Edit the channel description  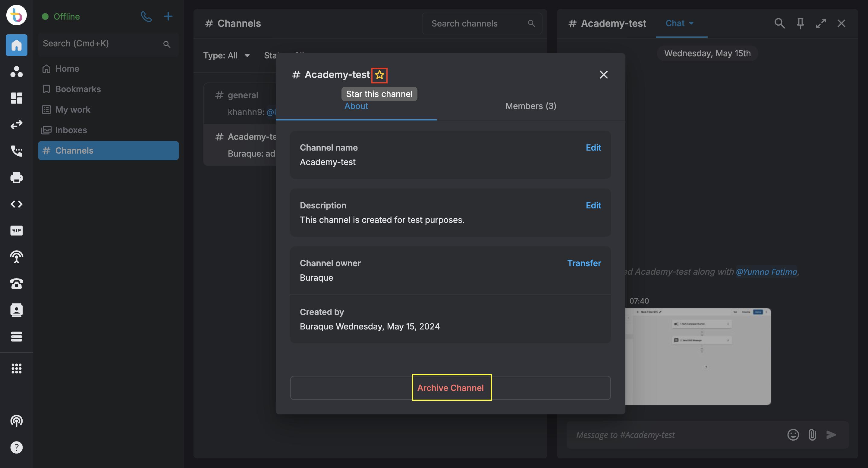(593, 205)
